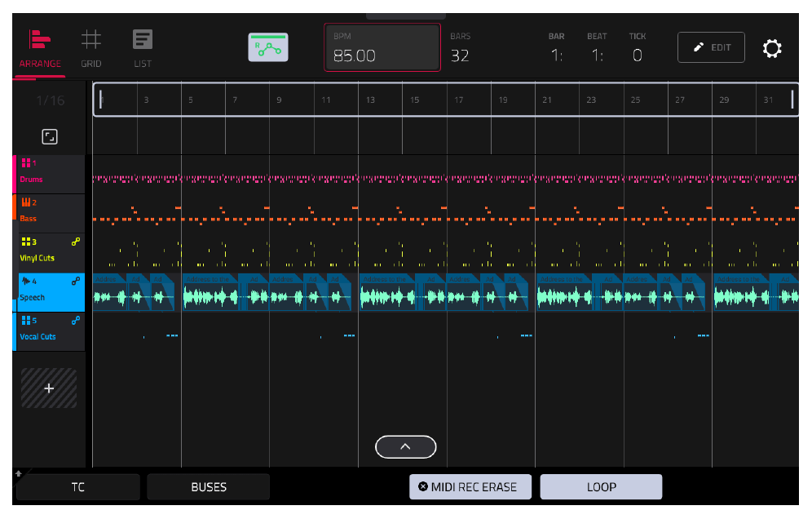Image resolution: width=812 pixels, height=519 pixels.
Task: Select the first 'Address to the' audio region
Action: [x=212, y=292]
